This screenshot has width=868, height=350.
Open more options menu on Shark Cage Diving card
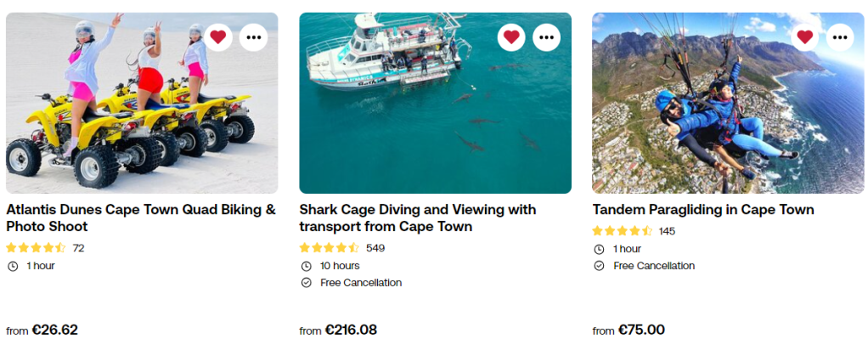pyautogui.click(x=546, y=37)
